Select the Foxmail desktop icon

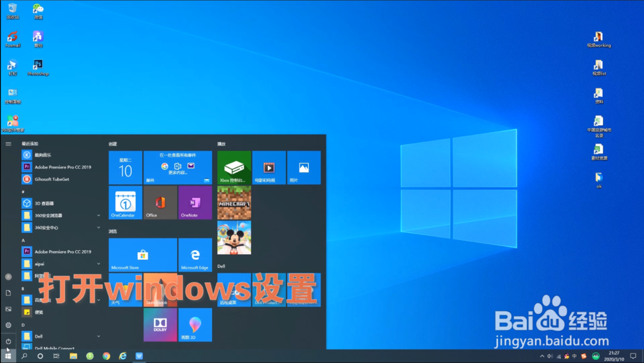click(x=13, y=39)
